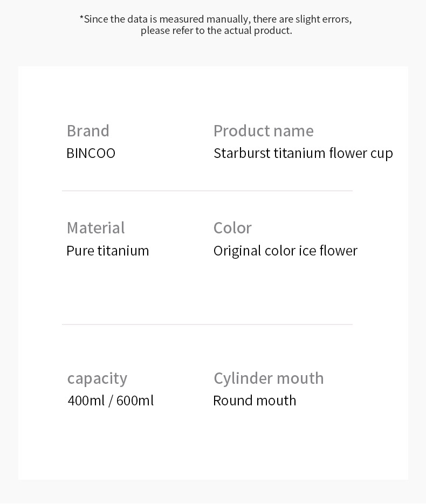The height and width of the screenshot is (504, 426).
Task: Select the 400ml / 600ml value
Action: point(111,401)
